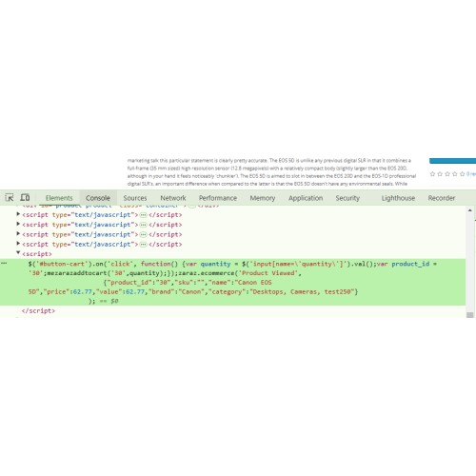Click the fifth rating star
The image size is (476, 476).
463,174
